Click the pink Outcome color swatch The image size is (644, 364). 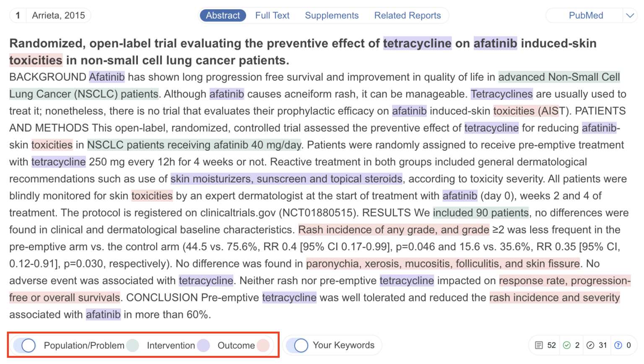tap(263, 346)
